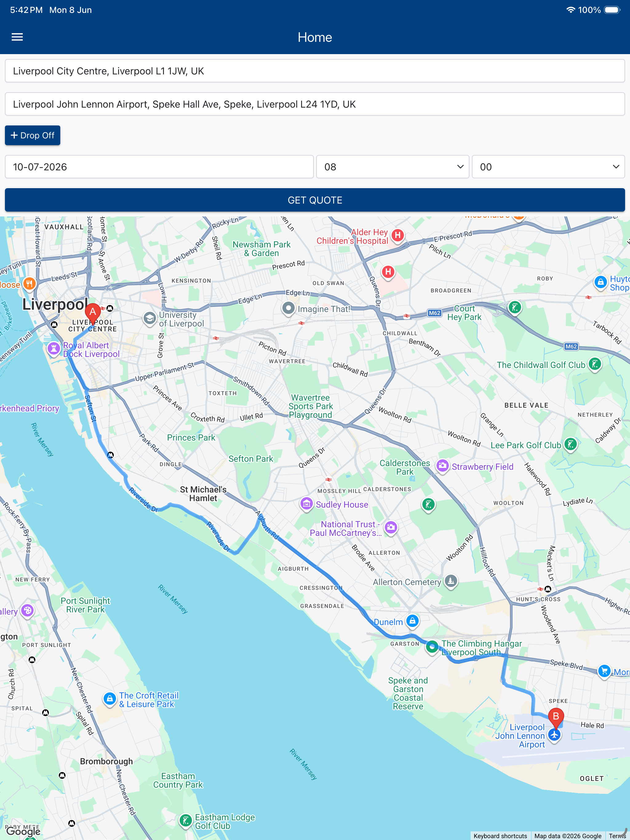Viewport: 630px width, 840px height.
Task: Tap route start marker A
Action: [x=92, y=314]
